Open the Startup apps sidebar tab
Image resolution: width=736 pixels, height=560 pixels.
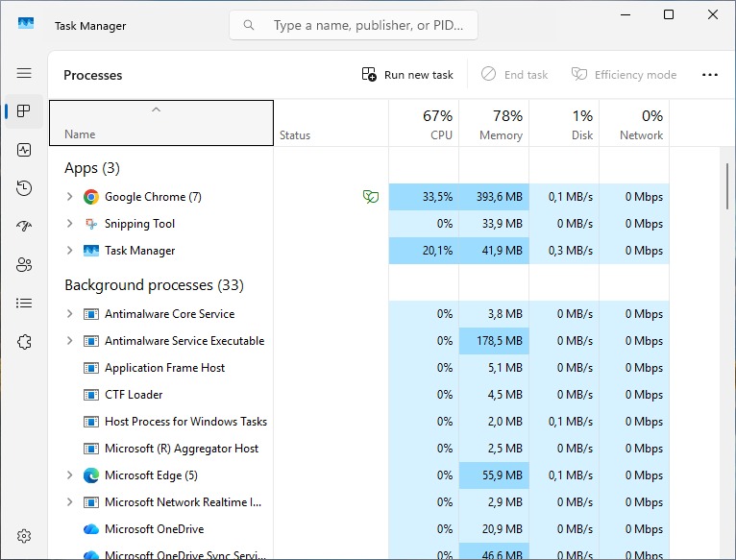pos(24,227)
